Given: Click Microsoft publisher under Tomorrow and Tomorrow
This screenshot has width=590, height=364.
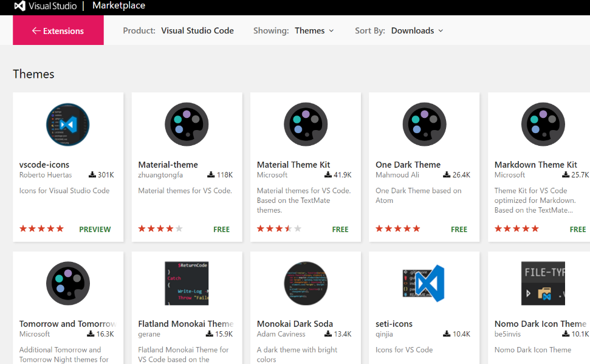Looking at the screenshot, I should coord(35,334).
